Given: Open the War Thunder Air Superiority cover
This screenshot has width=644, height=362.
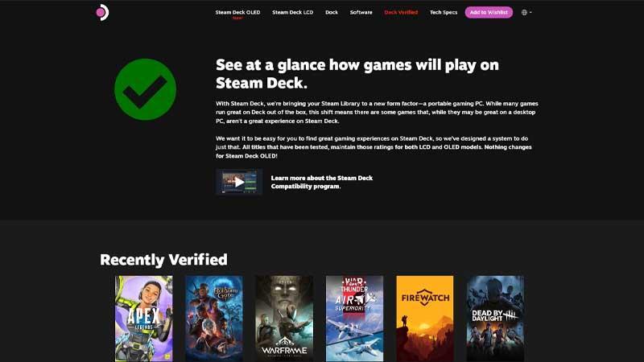Looking at the screenshot, I should click(354, 319).
